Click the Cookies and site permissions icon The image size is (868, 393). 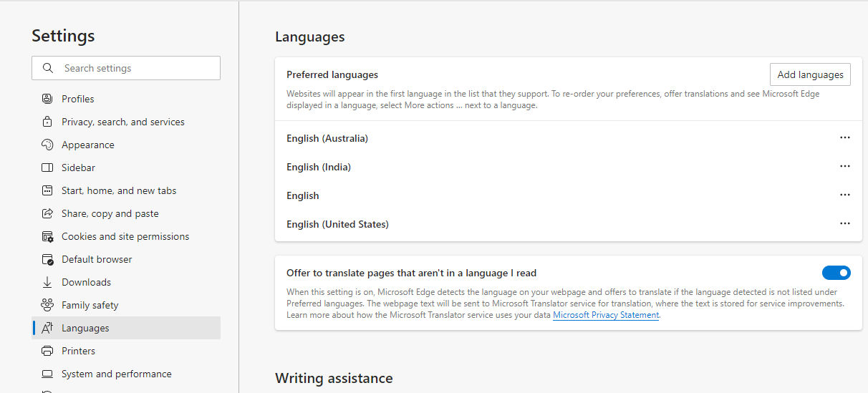click(47, 236)
